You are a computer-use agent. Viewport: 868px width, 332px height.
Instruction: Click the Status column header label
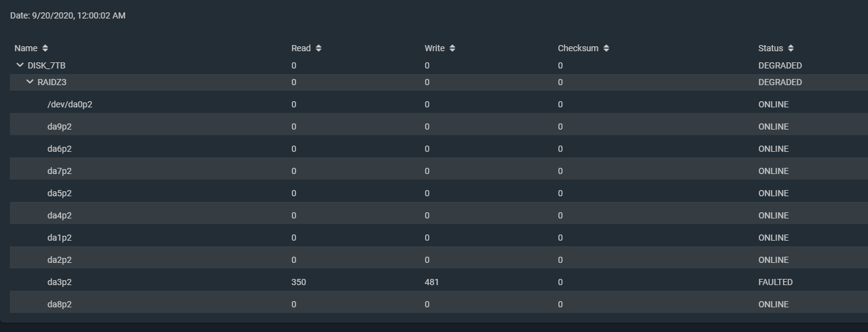point(771,48)
